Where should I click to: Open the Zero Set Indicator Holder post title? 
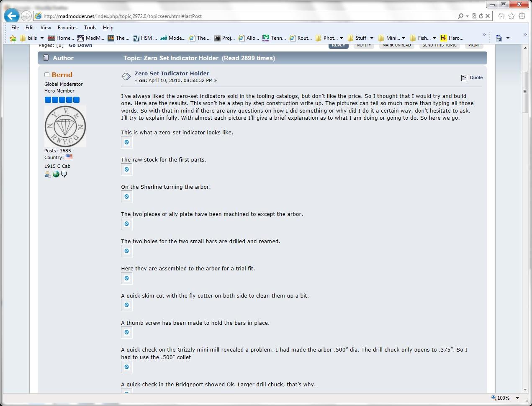172,73
